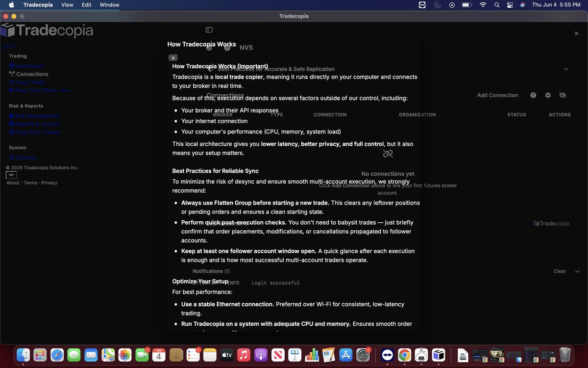This screenshot has height=368, width=588.
Task: Click the Add Connection button
Action: [x=497, y=95]
